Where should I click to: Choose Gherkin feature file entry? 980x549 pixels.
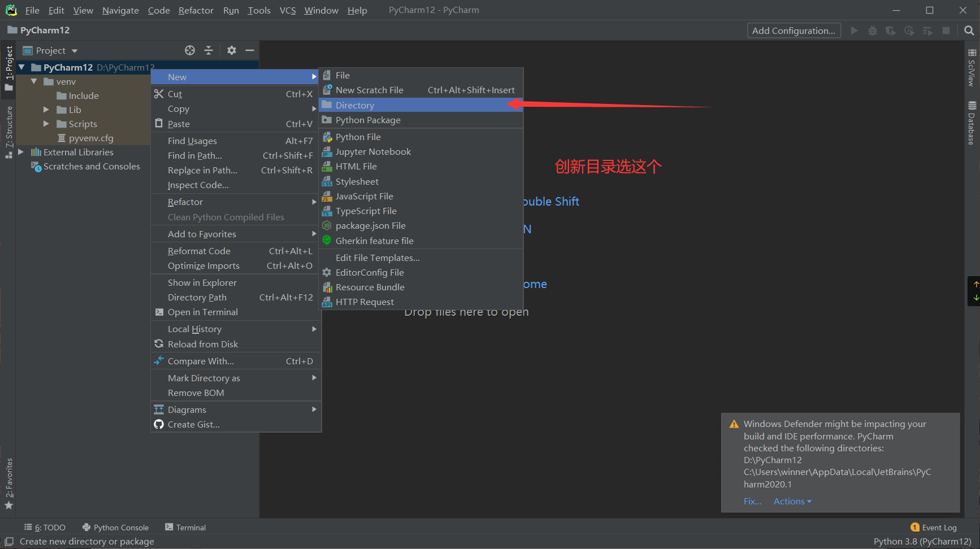click(420, 241)
